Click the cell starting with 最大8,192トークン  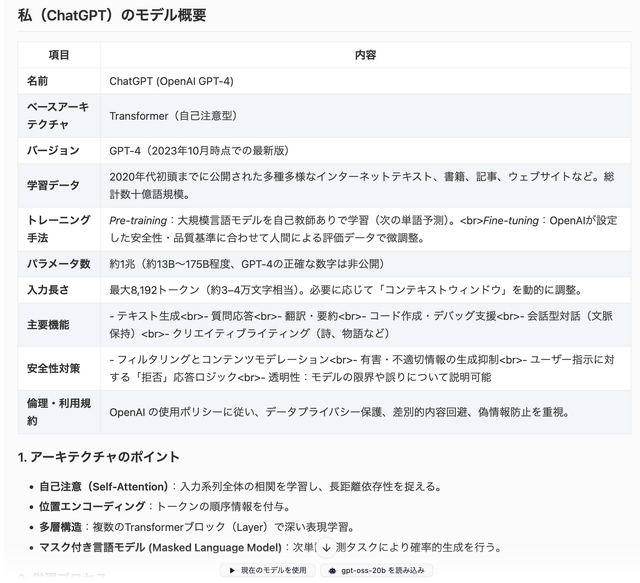pos(365,290)
